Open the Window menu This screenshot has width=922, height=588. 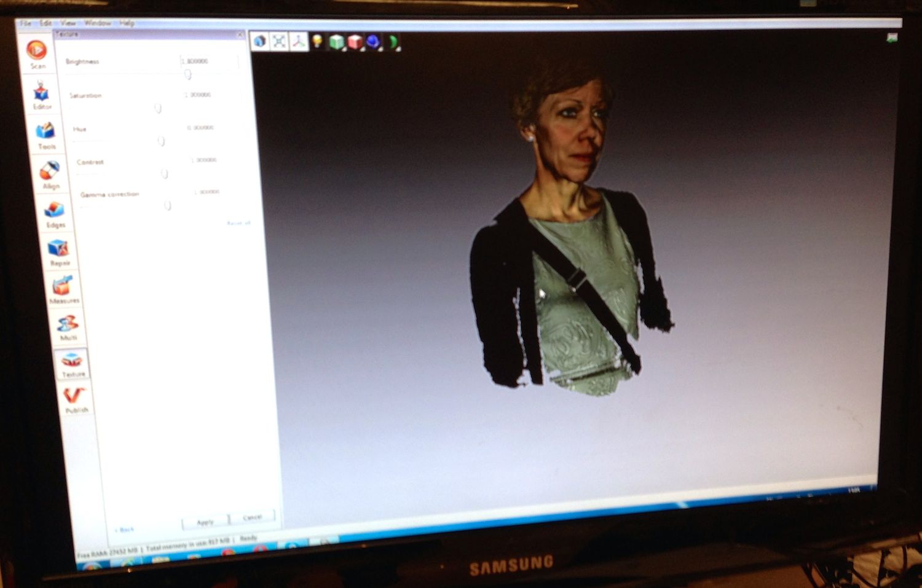(97, 23)
